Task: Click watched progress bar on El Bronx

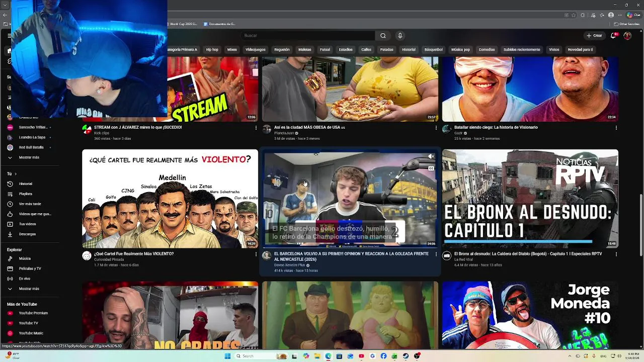Action: tap(517, 241)
